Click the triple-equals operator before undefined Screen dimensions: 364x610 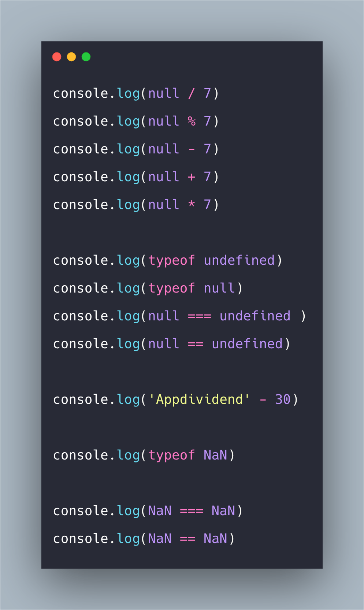(x=200, y=316)
